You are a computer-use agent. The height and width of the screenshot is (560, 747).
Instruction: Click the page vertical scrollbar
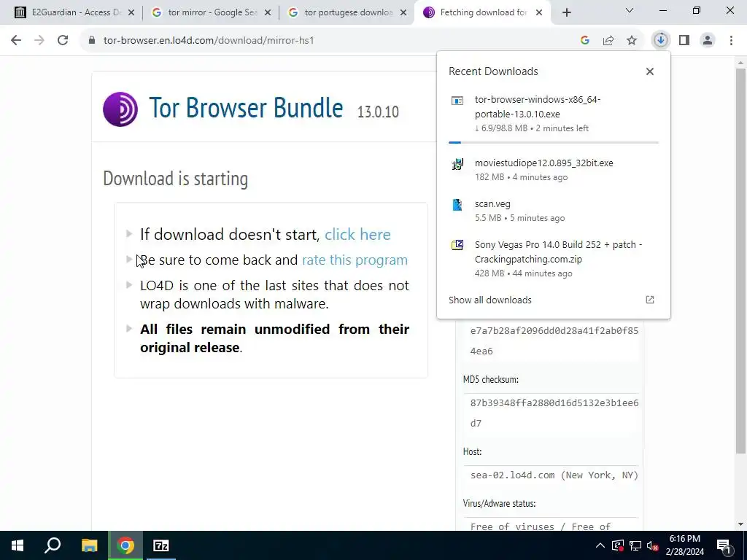click(740, 261)
